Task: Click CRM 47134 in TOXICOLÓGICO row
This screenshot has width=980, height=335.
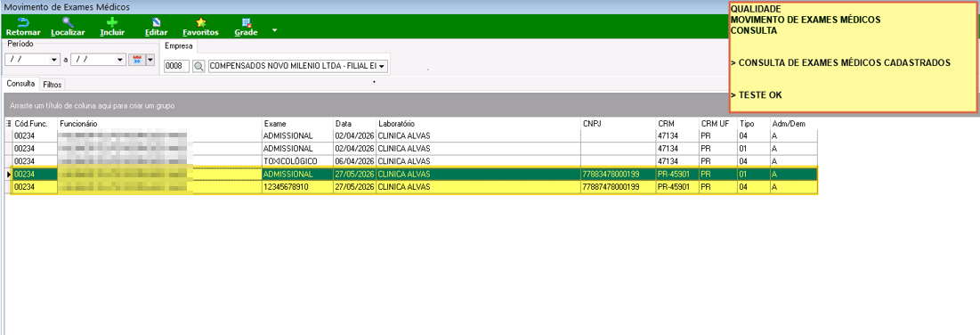Action: tap(677, 161)
